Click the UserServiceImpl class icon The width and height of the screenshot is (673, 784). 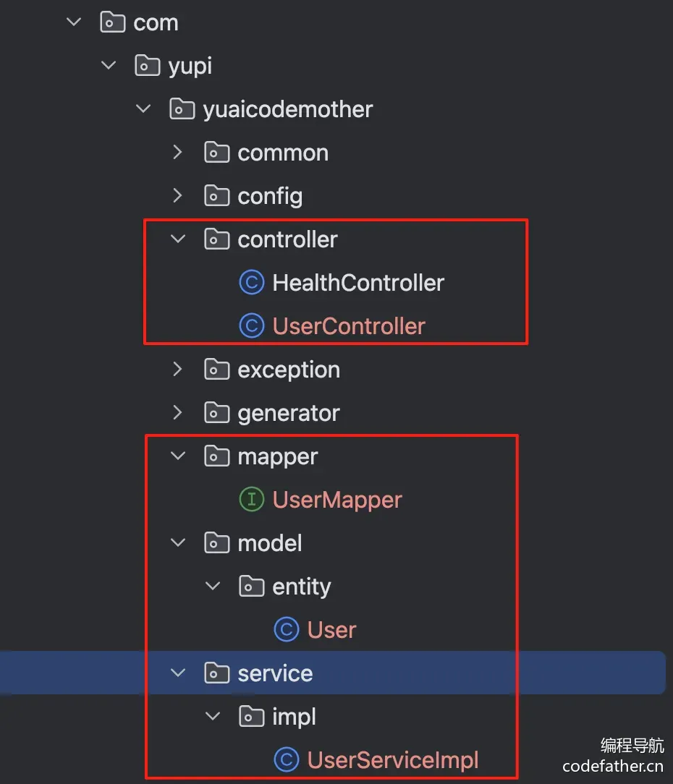[x=287, y=759]
